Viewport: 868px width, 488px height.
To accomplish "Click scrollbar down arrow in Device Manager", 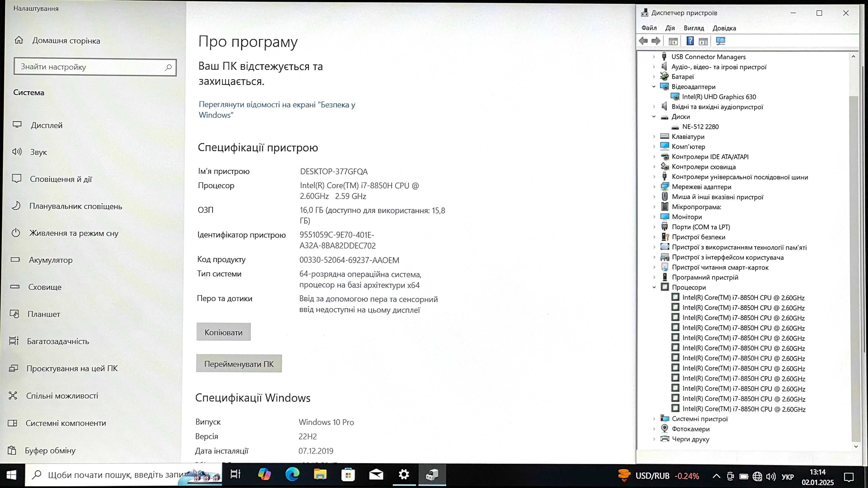I will (x=855, y=446).
